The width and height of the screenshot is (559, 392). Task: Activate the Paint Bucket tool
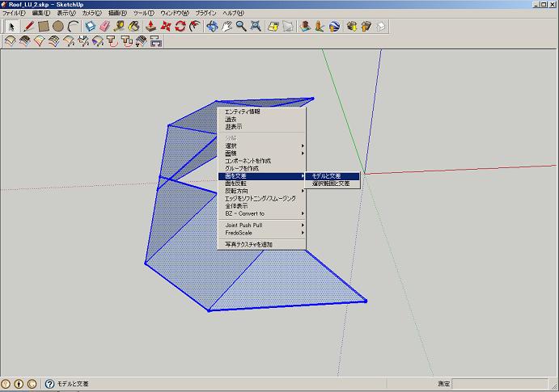pyautogui.click(x=133, y=26)
